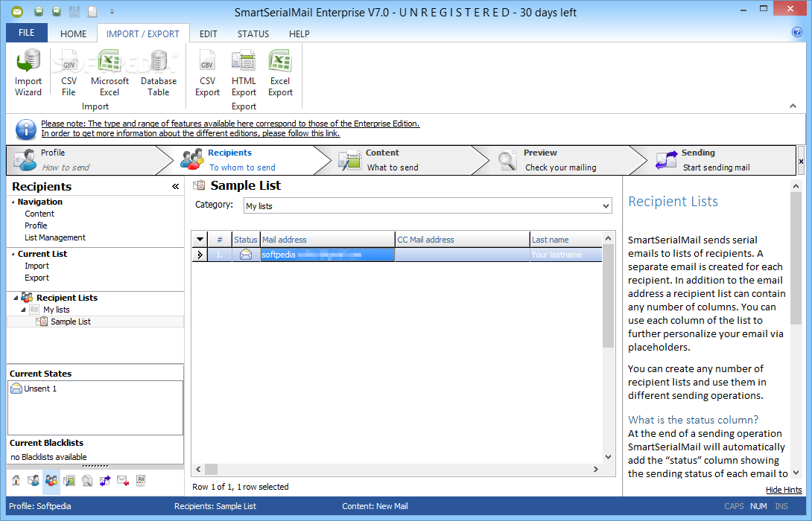The image size is (812, 521).
Task: Open Content in Navigation
Action: (39, 214)
